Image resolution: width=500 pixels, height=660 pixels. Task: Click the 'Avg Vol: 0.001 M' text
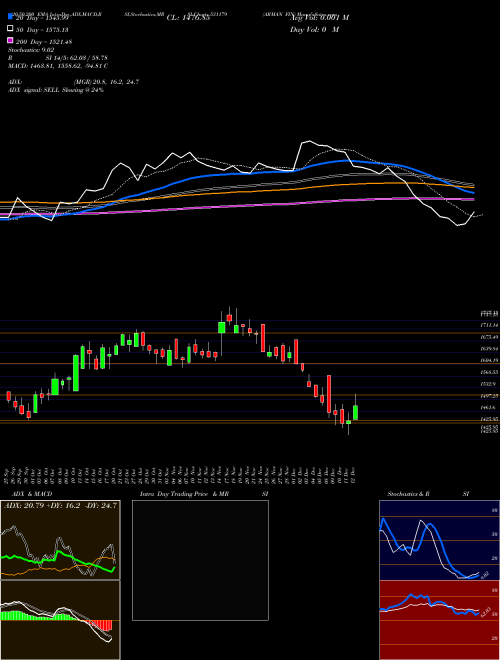[x=319, y=18]
